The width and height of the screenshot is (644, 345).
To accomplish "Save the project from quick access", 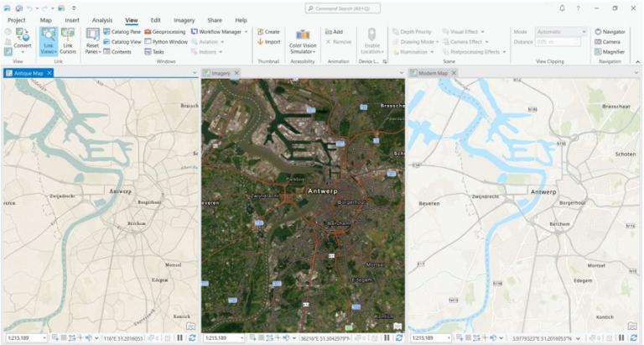I will tap(19, 8).
